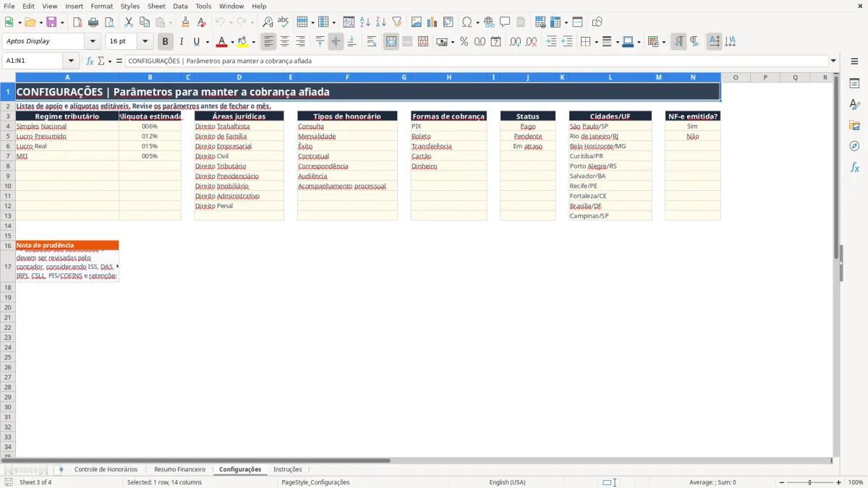Open the Tools menu
The height and width of the screenshot is (488, 868).
203,6
